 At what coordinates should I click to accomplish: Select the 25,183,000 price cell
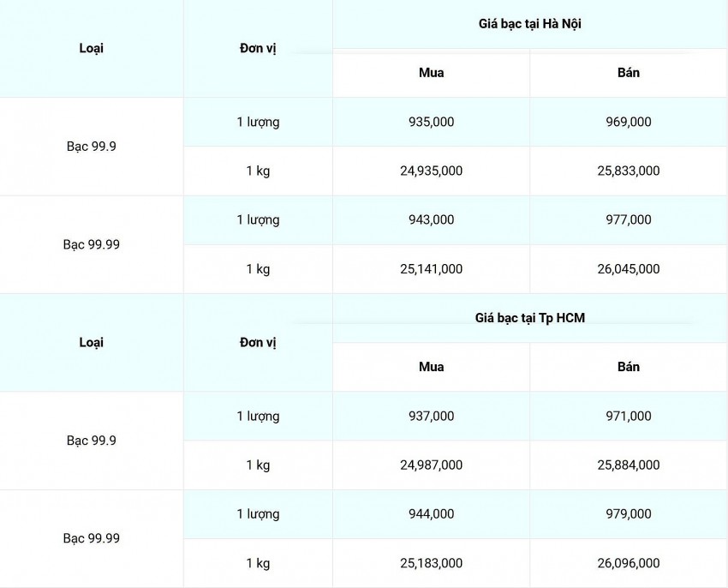pos(432,563)
